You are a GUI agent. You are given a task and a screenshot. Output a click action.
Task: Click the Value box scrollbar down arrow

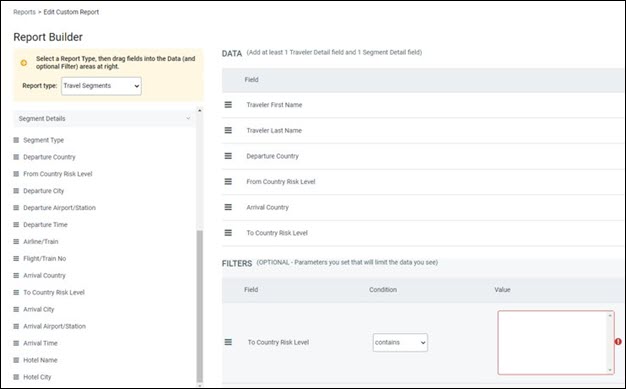(610, 370)
